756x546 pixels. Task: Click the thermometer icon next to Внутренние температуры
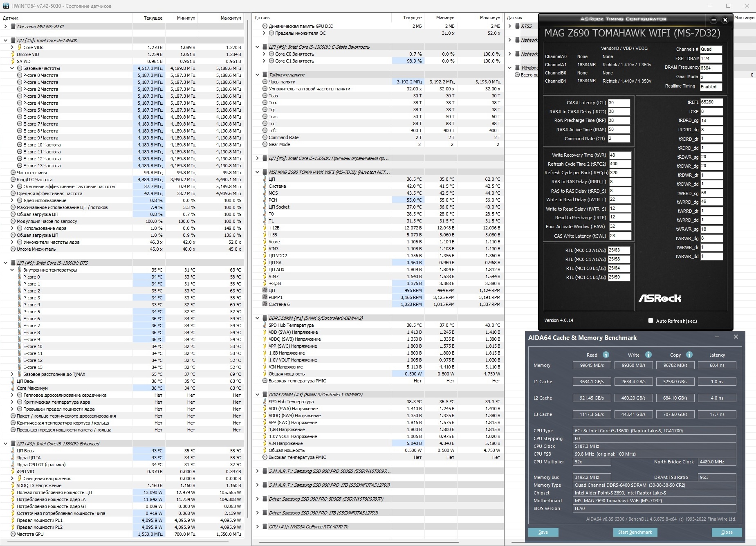pos(19,270)
